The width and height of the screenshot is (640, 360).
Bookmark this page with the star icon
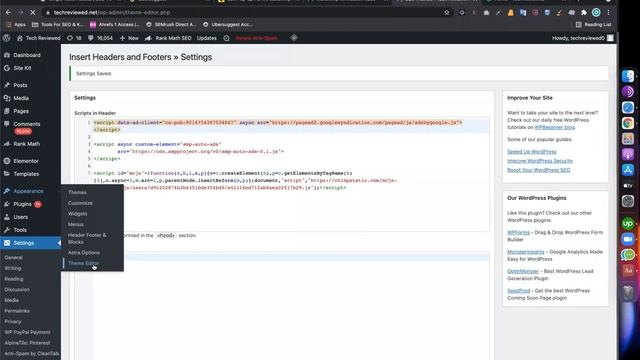click(x=447, y=13)
